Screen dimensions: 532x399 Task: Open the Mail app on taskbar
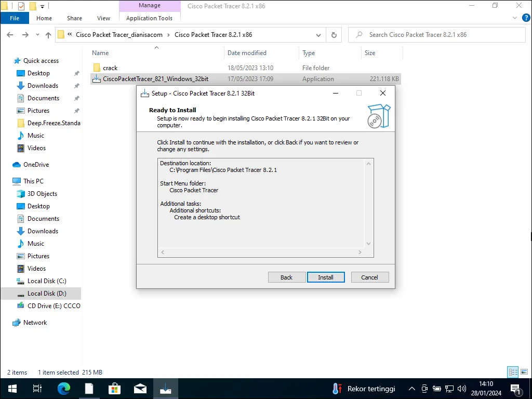[x=140, y=389]
